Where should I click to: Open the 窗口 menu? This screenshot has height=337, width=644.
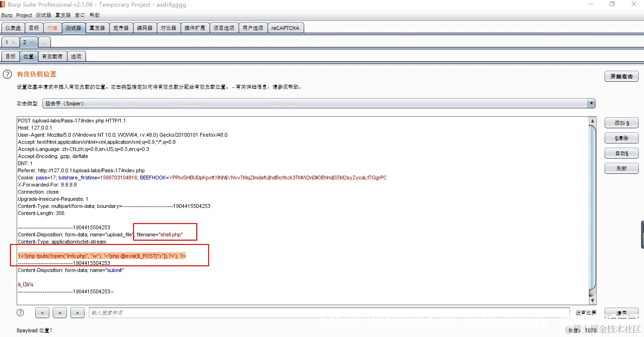(x=80, y=15)
